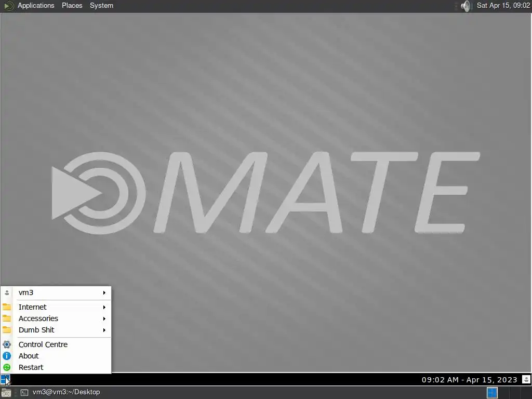Click the MATE logo icon in top panel
Viewport: 532px width, 399px height.
click(9, 6)
